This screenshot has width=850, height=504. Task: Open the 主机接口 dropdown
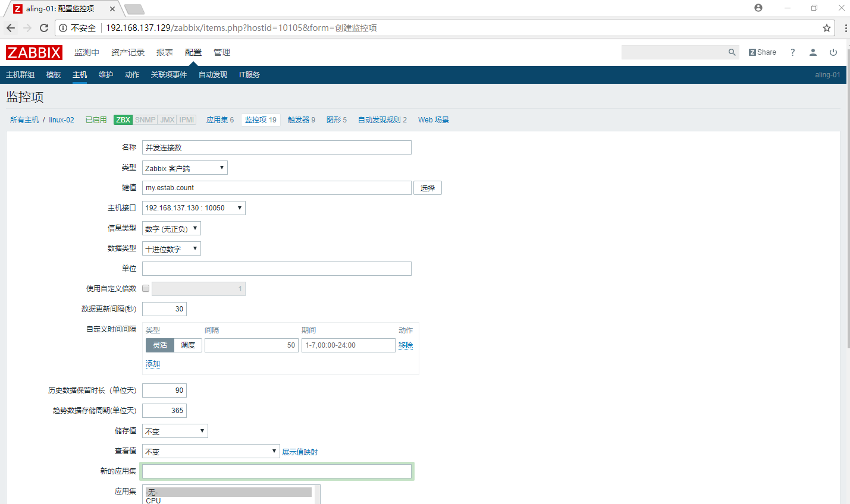click(194, 208)
